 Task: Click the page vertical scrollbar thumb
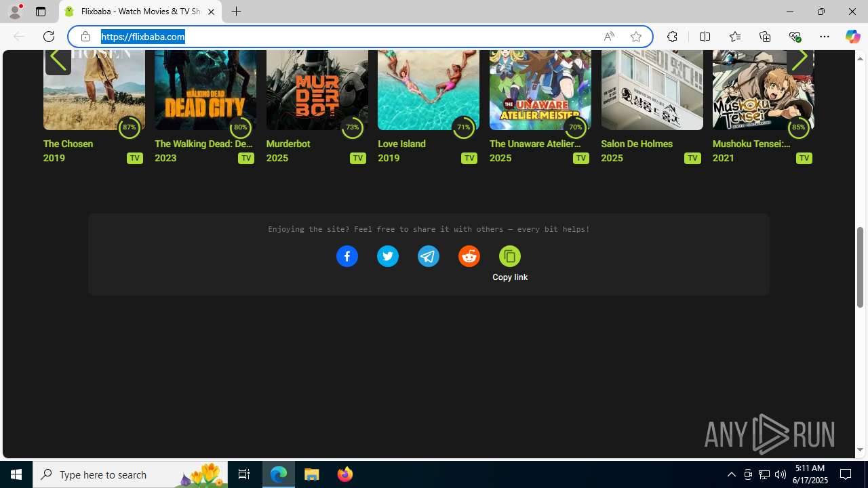(x=860, y=267)
